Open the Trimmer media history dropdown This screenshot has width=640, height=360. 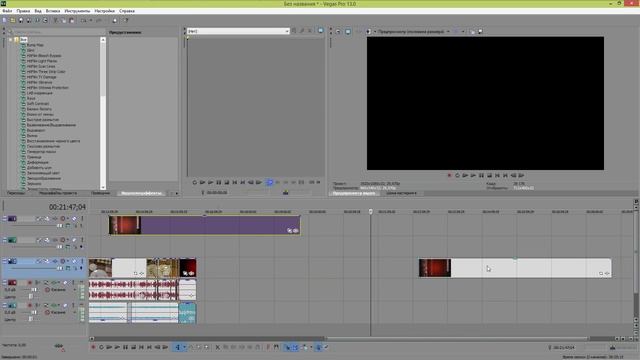pos(287,31)
